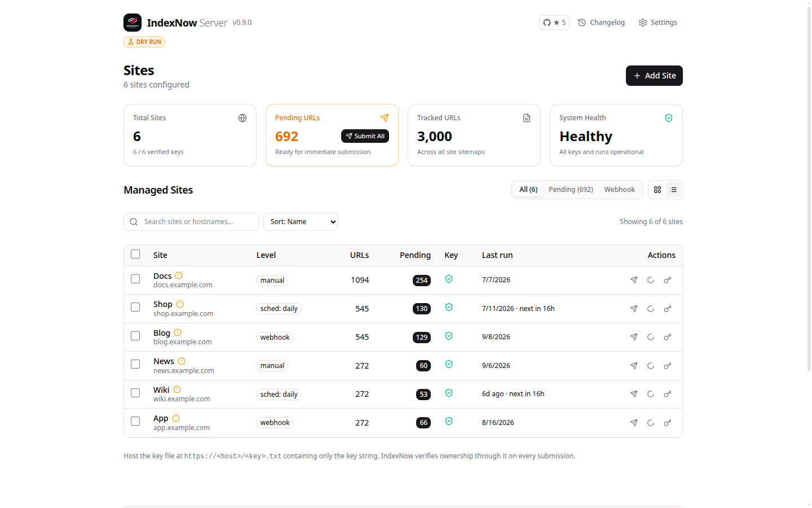Switch to list view layout
Viewport: 812px width, 508px height.
click(673, 190)
